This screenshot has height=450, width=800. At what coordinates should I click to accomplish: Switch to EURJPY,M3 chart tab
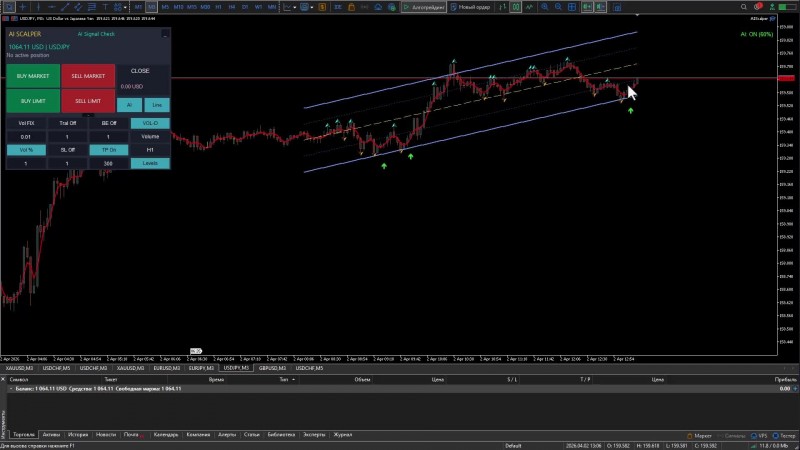coord(201,368)
